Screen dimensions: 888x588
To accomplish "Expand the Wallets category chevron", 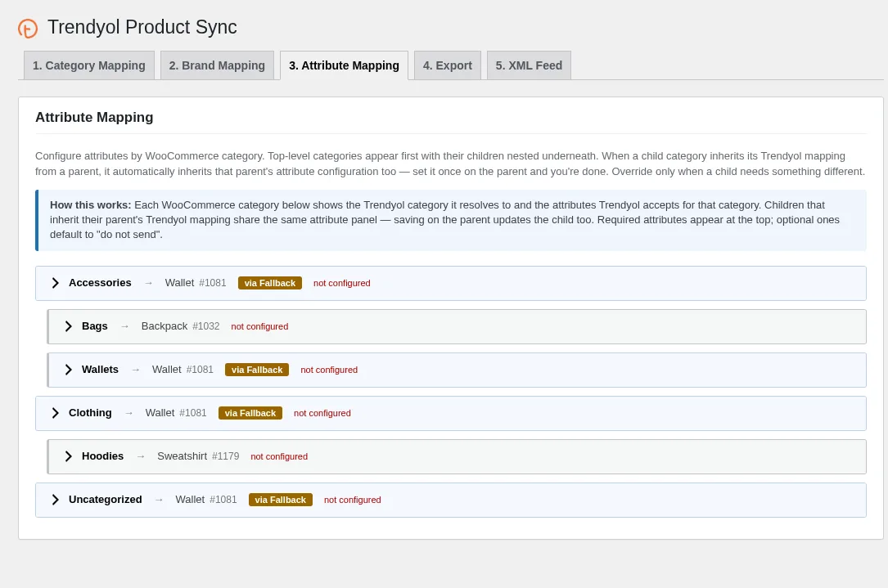I will [69, 370].
